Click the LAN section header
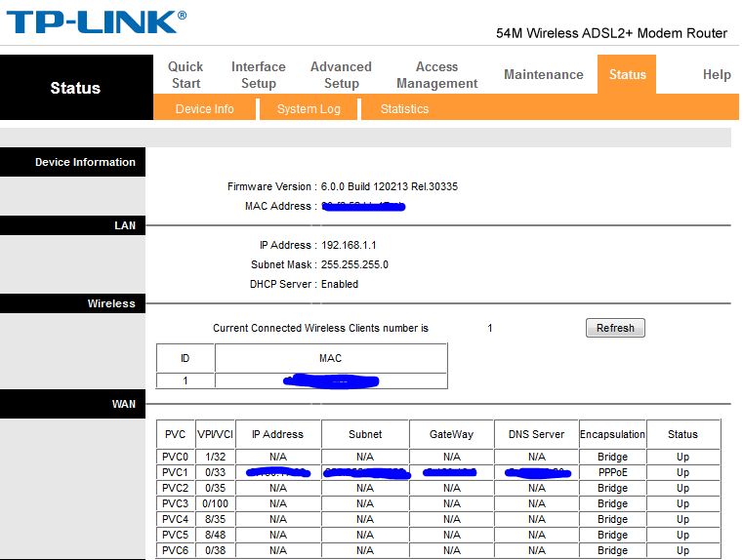The width and height of the screenshot is (743, 560). [x=72, y=225]
